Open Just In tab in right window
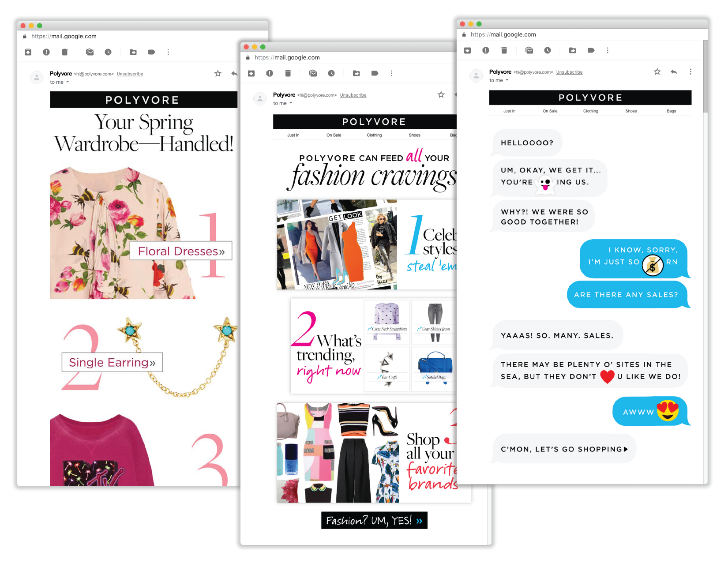This screenshot has height=563, width=728. click(x=509, y=111)
